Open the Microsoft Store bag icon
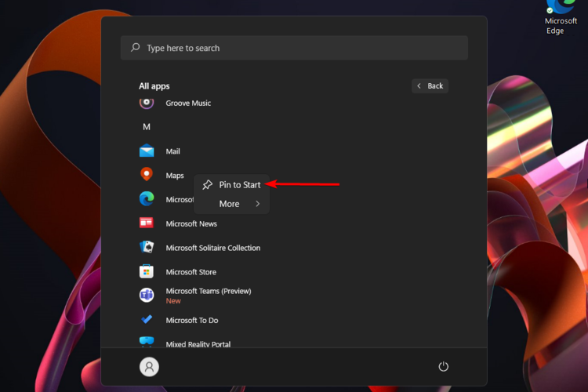Viewport: 588px width, 392px height. click(x=147, y=271)
